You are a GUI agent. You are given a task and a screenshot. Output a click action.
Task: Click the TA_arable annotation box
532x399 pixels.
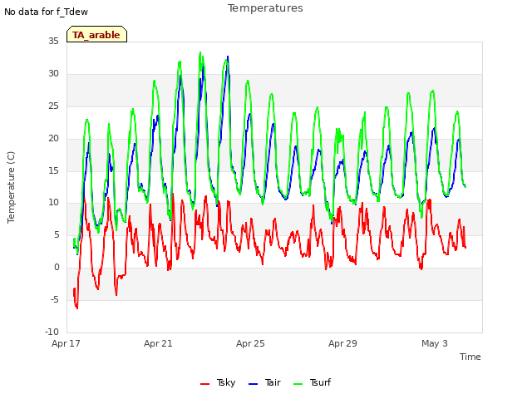[96, 34]
